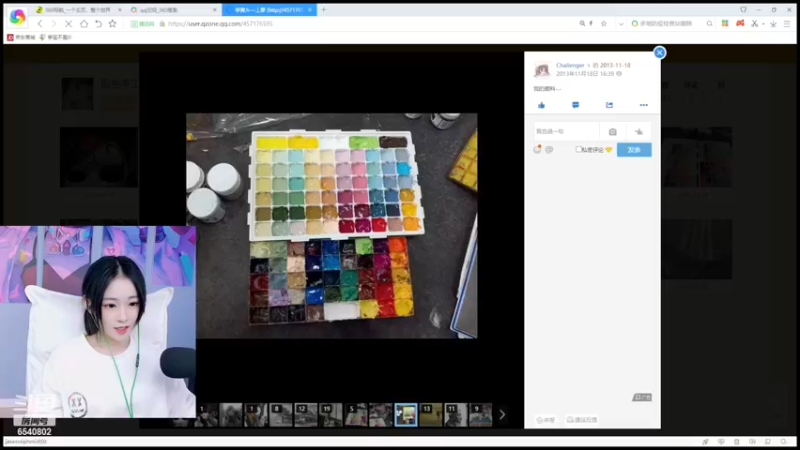The width and height of the screenshot is (800, 450).
Task: Switch to the 360导航 tab
Action: [77, 10]
